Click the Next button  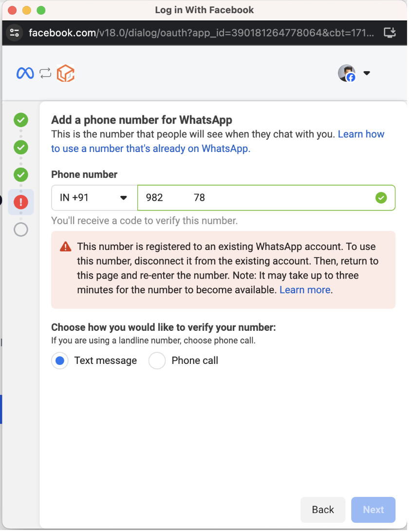(x=374, y=510)
